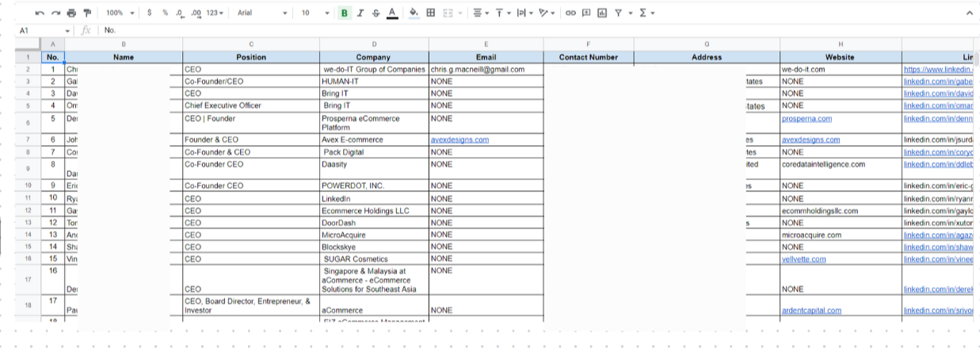Viewport: 980px width, 356px height.
Task: Increase decimal places
Action: point(196,13)
